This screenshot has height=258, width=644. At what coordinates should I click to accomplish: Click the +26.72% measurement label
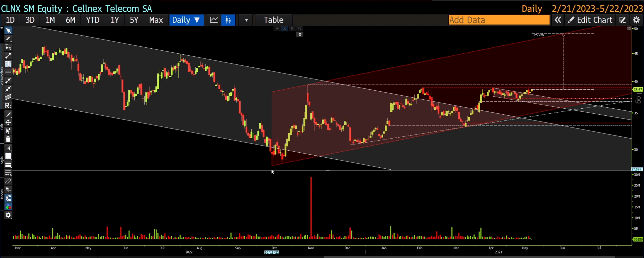pyautogui.click(x=538, y=35)
